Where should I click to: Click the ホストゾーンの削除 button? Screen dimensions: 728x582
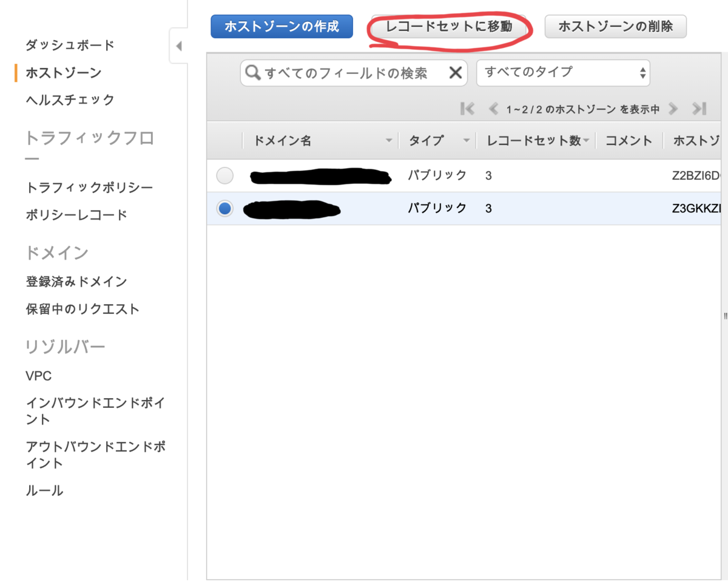pos(615,26)
